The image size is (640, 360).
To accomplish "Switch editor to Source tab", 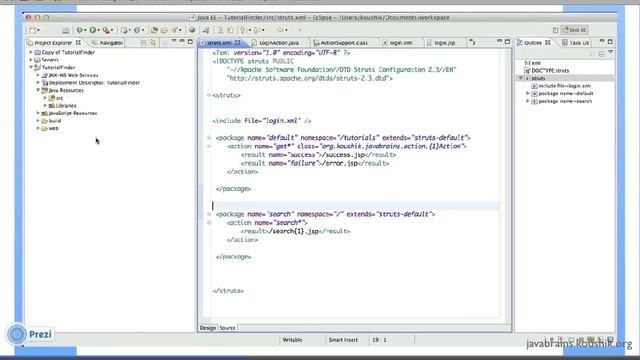I will (227, 328).
